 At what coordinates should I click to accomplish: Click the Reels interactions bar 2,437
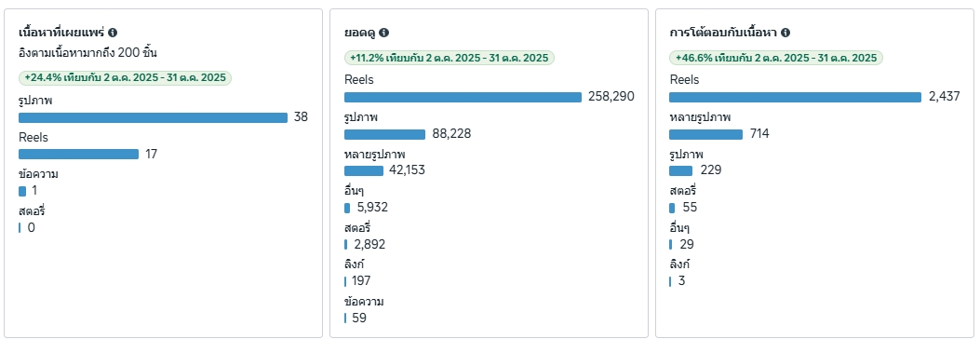click(796, 98)
